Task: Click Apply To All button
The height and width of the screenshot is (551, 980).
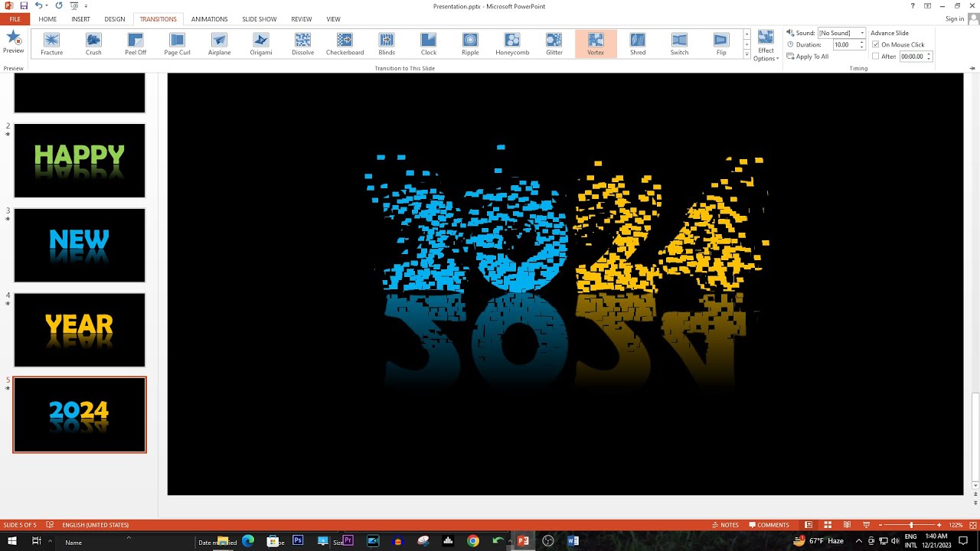Action: (808, 57)
